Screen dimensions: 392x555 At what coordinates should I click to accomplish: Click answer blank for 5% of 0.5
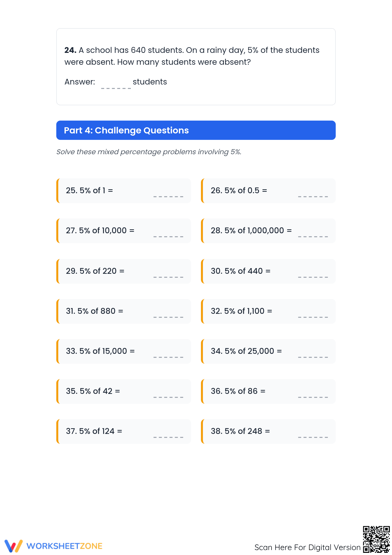[313, 192]
